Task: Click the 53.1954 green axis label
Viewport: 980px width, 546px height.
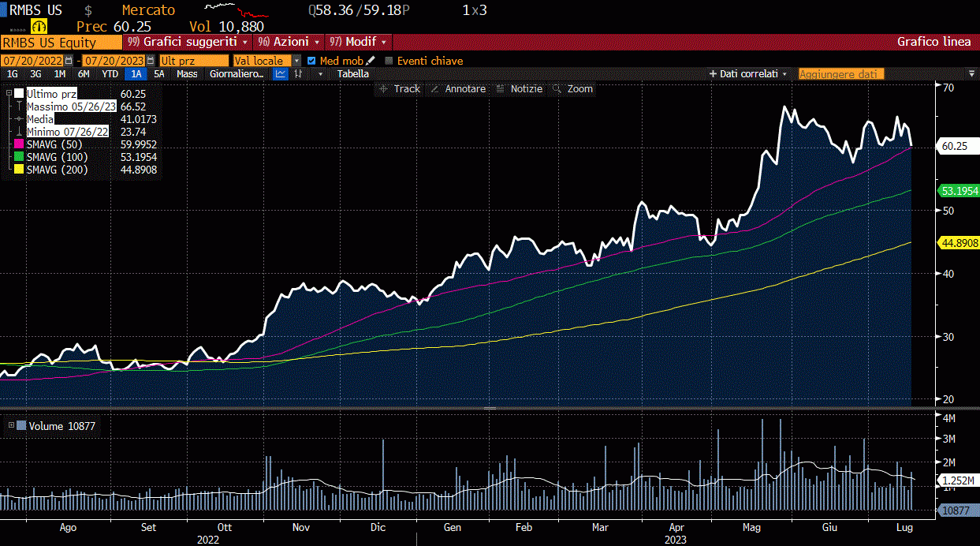Action: tap(959, 191)
